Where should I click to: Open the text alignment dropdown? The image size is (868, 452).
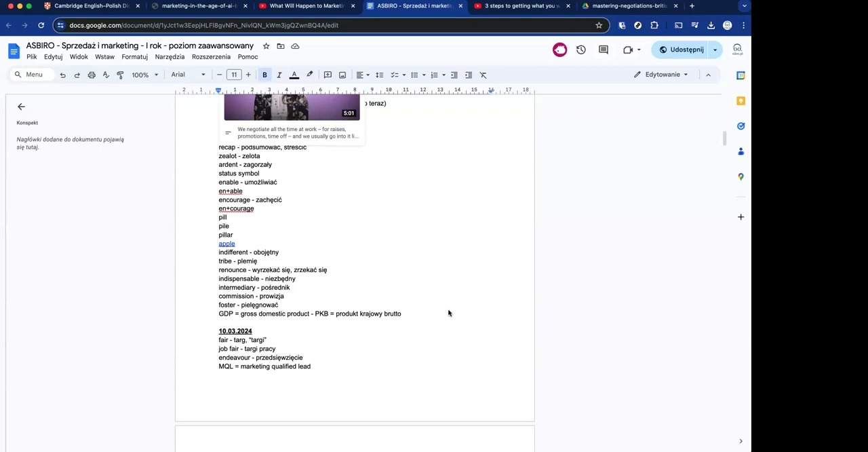363,75
